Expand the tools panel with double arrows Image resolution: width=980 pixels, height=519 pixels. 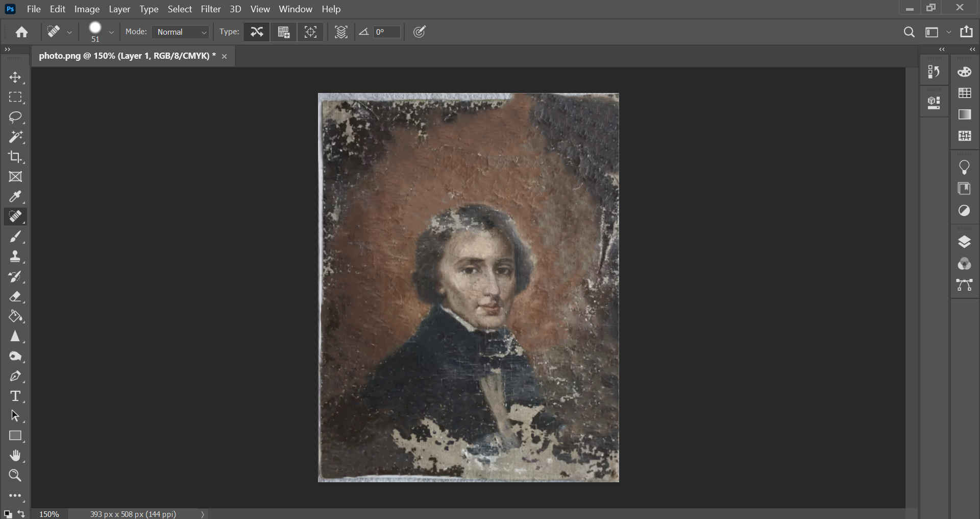(x=7, y=50)
